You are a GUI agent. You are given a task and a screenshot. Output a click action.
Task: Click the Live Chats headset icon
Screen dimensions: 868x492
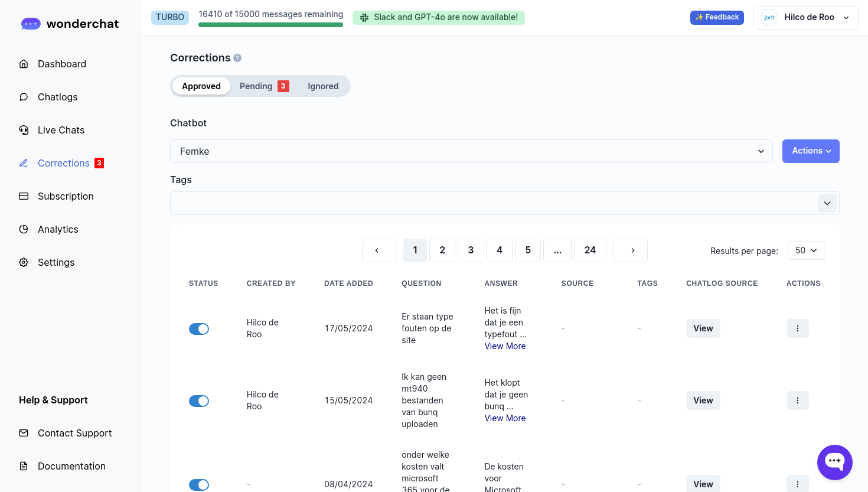(24, 130)
